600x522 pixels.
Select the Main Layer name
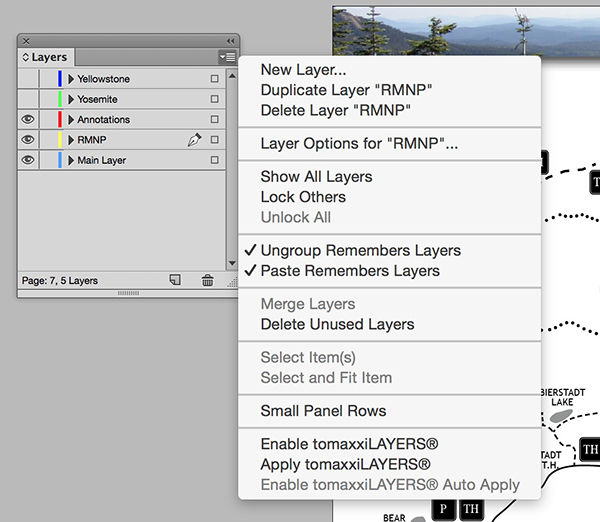pyautogui.click(x=102, y=160)
